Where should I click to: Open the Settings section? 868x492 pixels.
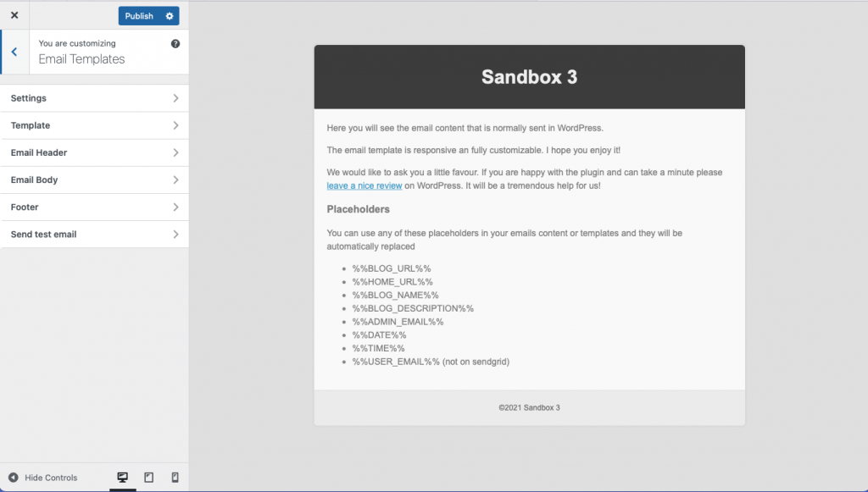click(95, 98)
